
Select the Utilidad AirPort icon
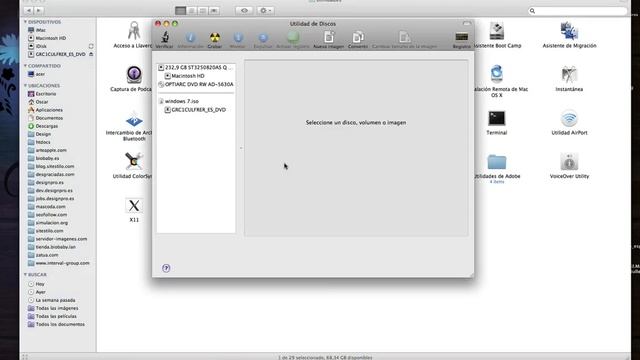(569, 118)
